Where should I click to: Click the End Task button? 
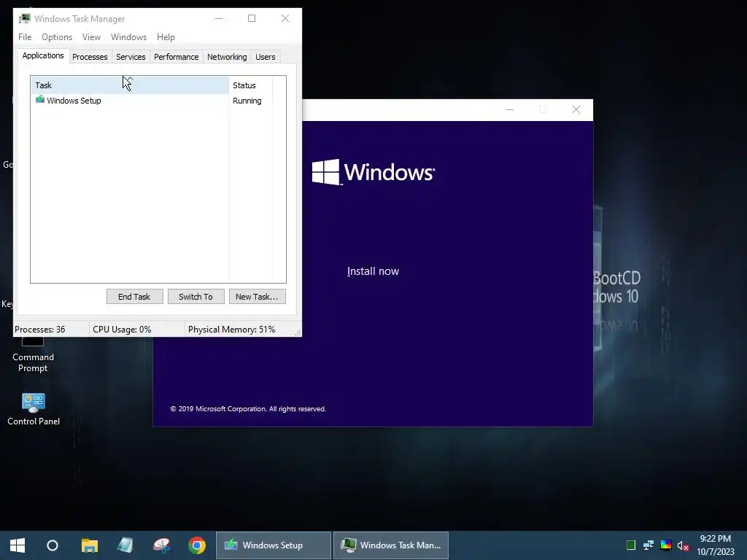[134, 297]
